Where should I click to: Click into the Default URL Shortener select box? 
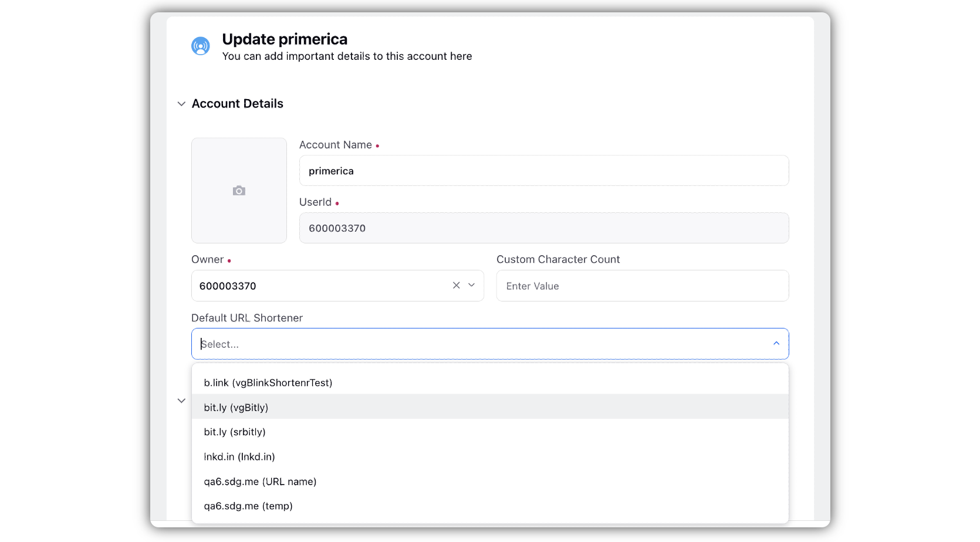point(490,344)
